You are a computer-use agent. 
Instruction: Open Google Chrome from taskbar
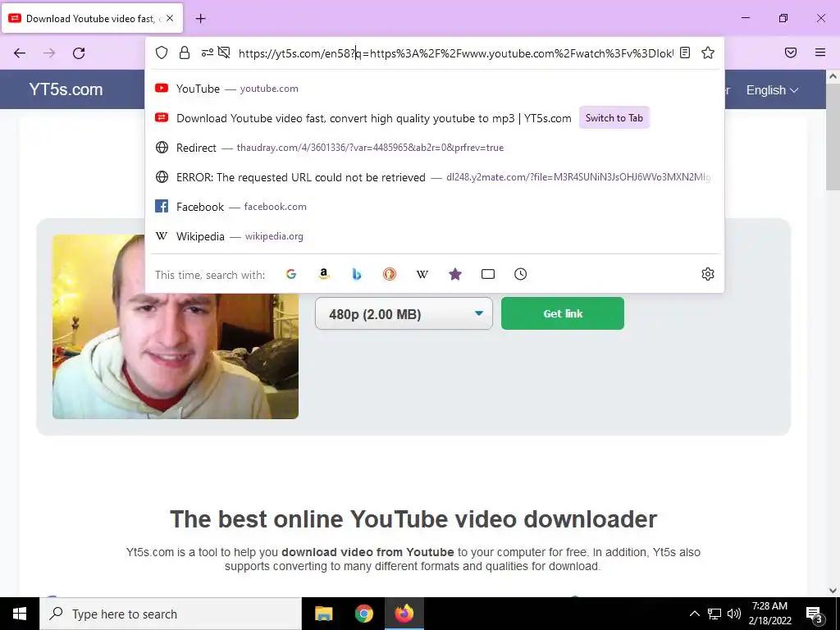coord(363,614)
